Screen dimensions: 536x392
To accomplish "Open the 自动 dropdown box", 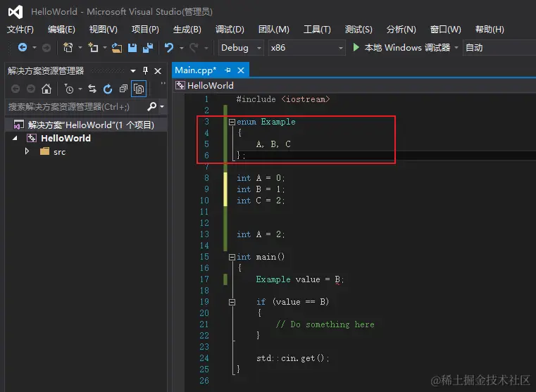I will tap(499, 48).
